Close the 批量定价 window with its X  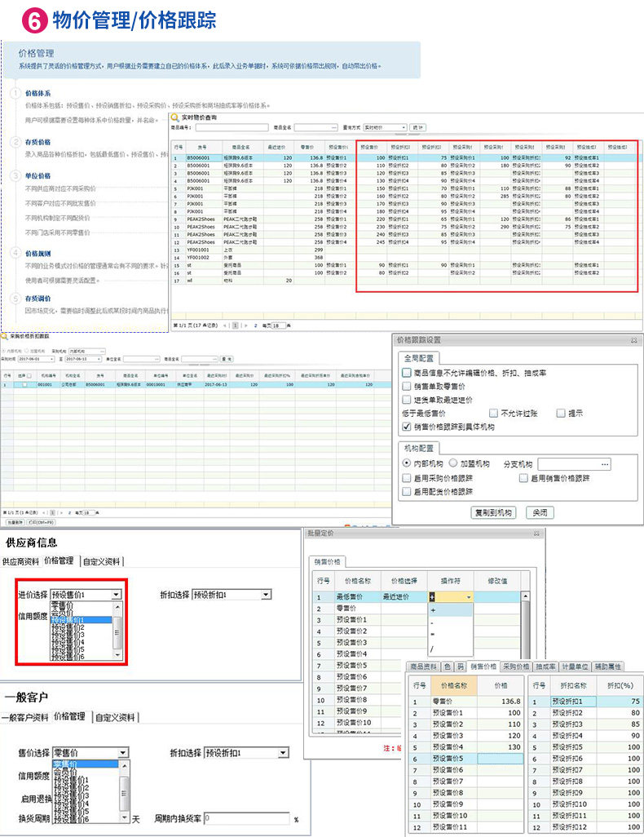(x=536, y=534)
